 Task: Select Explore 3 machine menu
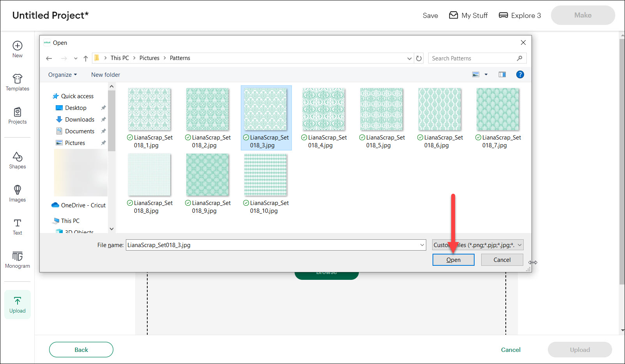(x=520, y=16)
